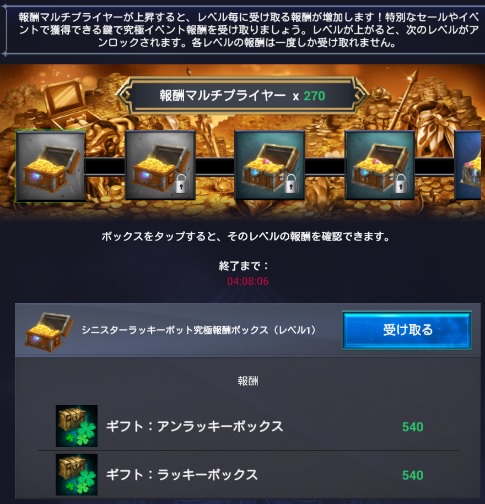
Task: Click the 報酬マルチプライヤー x 270 banner
Action: tap(242, 96)
